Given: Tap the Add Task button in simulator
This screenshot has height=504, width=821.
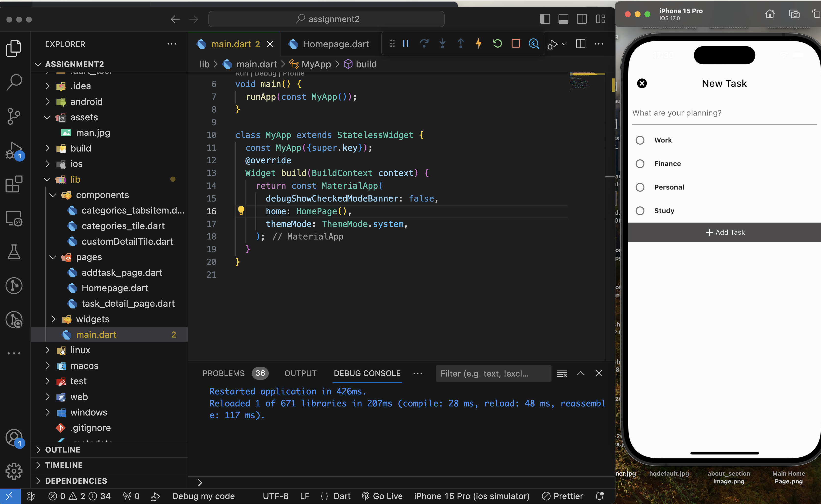Looking at the screenshot, I should [724, 232].
